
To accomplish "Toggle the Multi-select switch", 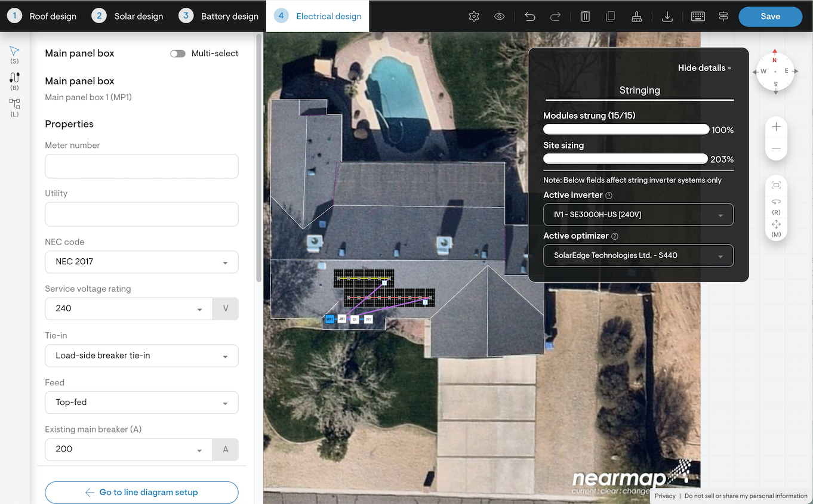I will [177, 54].
